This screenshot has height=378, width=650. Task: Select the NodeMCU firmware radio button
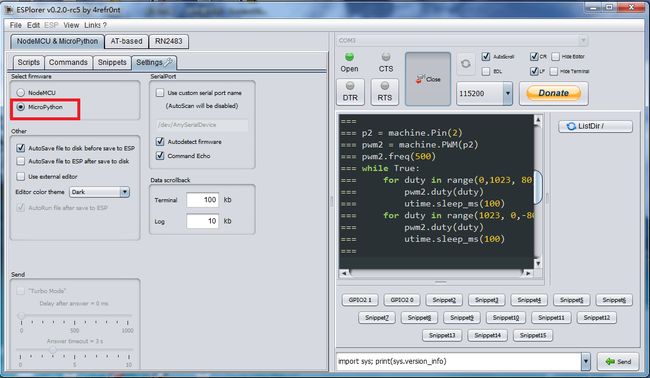[21, 92]
